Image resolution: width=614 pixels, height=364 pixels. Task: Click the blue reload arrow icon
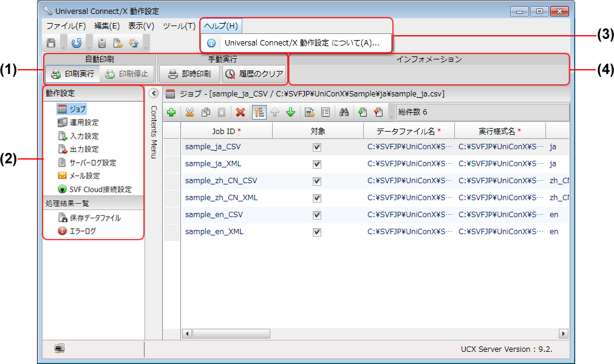tap(77, 43)
